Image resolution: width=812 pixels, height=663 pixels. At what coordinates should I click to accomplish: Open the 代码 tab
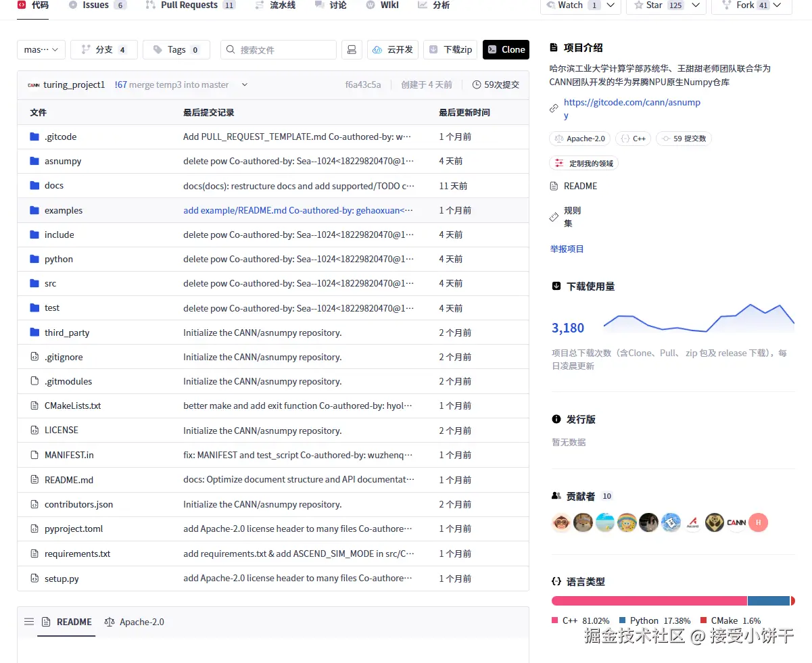(33, 5)
